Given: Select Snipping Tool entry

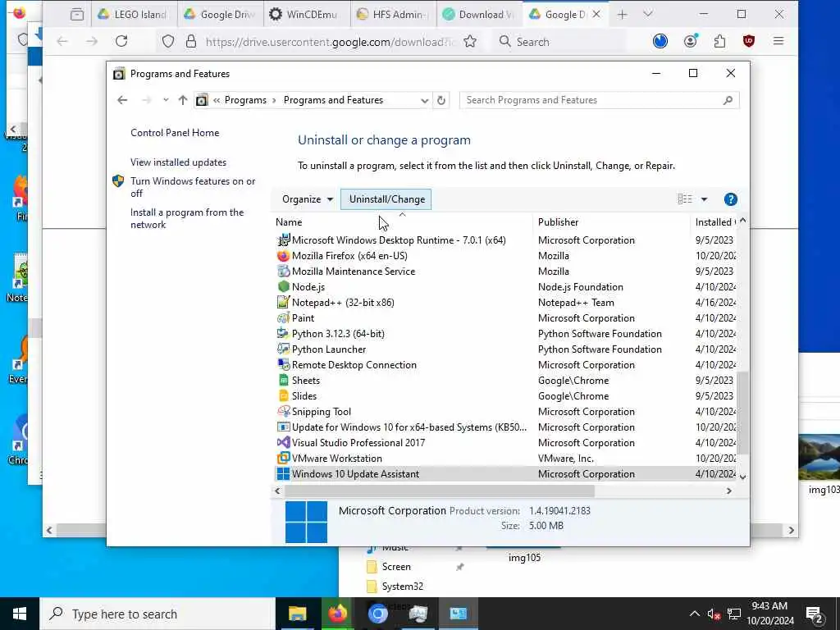Looking at the screenshot, I should point(505,412).
